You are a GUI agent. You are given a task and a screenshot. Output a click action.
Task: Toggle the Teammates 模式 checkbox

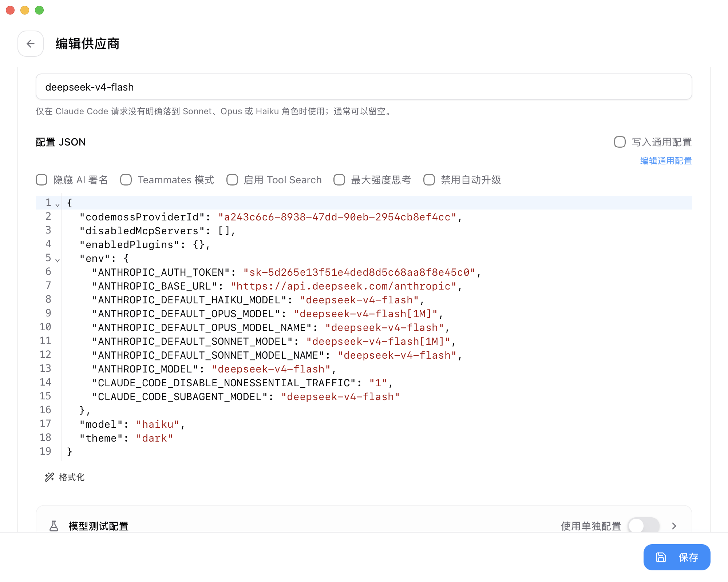coord(126,180)
